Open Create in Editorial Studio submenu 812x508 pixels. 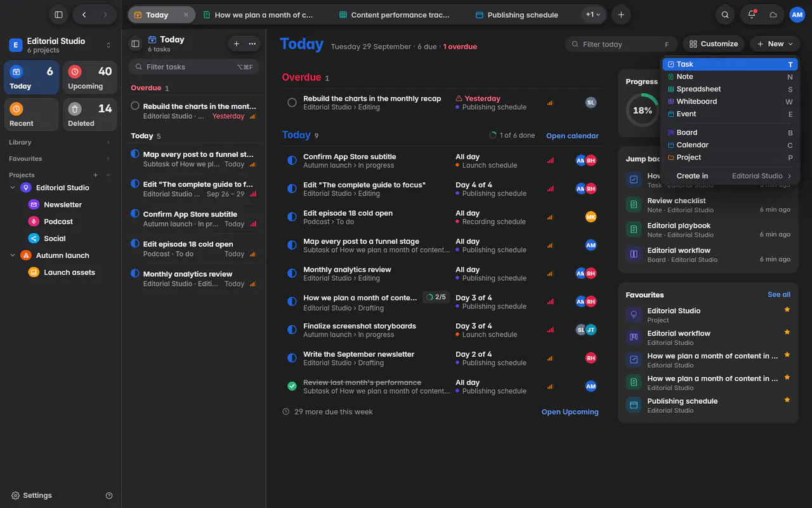[x=730, y=176]
